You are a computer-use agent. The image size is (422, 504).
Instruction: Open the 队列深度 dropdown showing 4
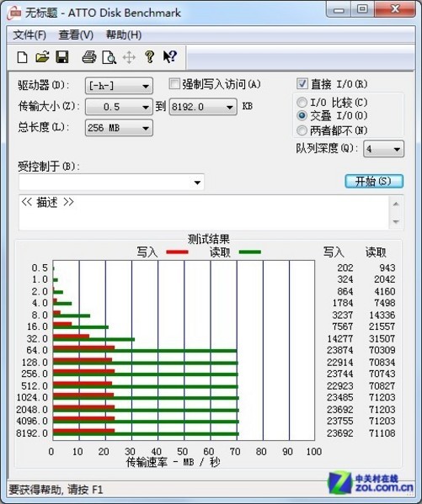383,149
